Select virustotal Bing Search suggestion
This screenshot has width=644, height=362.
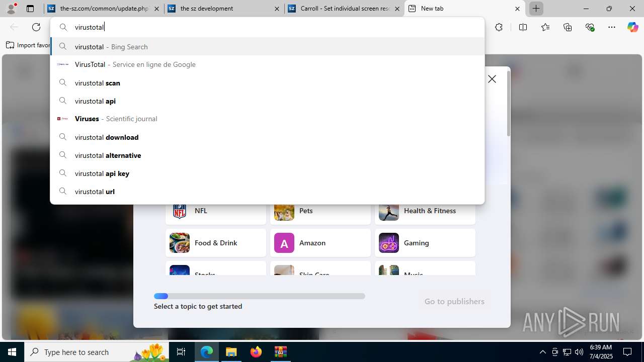[x=267, y=47]
